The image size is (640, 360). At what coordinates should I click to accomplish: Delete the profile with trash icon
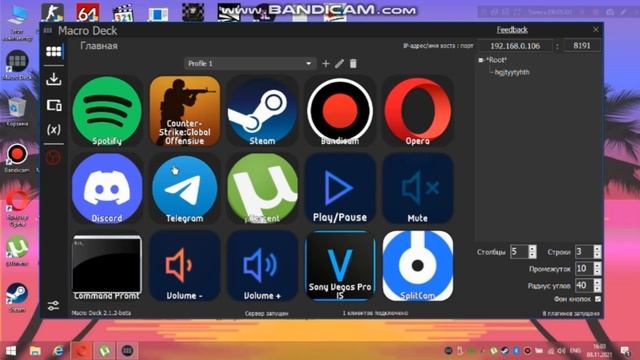(353, 64)
